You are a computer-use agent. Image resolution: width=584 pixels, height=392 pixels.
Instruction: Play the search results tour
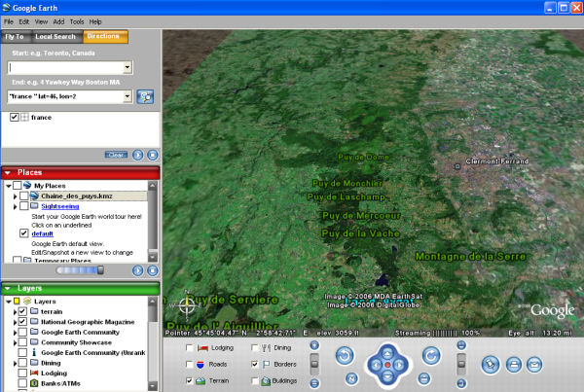(138, 155)
